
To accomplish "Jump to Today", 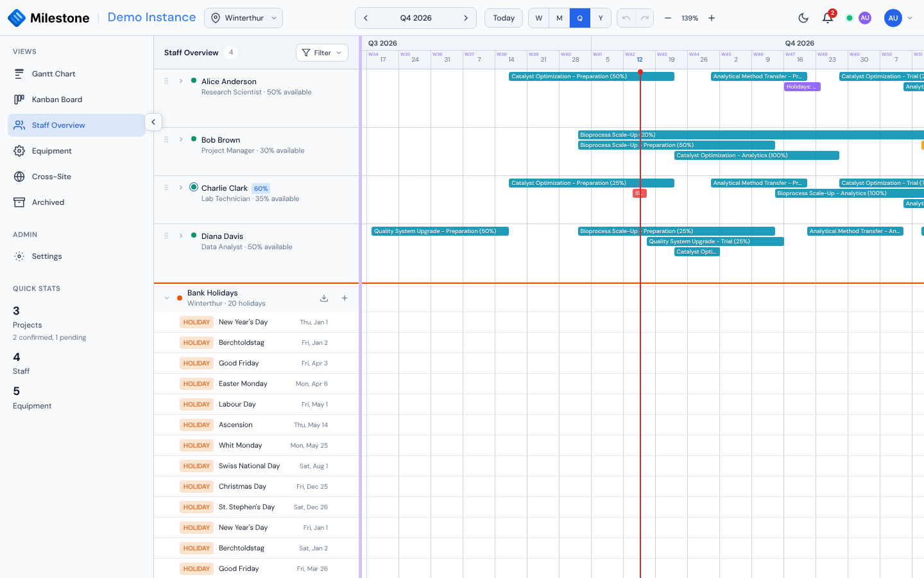I will pos(504,18).
